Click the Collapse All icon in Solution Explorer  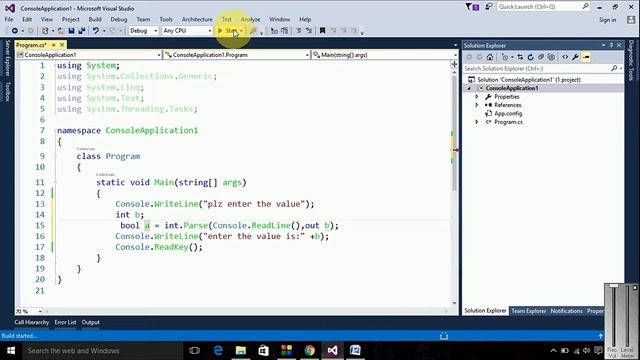(541, 57)
